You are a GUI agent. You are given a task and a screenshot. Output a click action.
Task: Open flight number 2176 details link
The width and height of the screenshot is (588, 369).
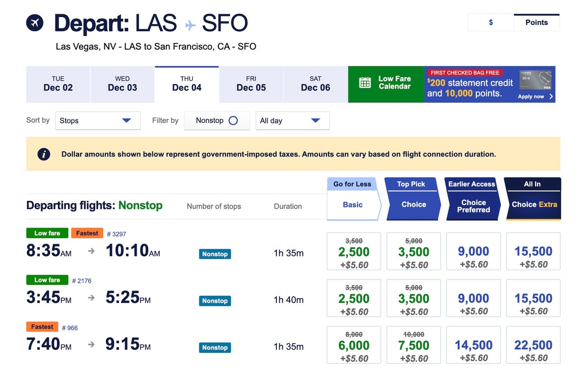point(82,281)
